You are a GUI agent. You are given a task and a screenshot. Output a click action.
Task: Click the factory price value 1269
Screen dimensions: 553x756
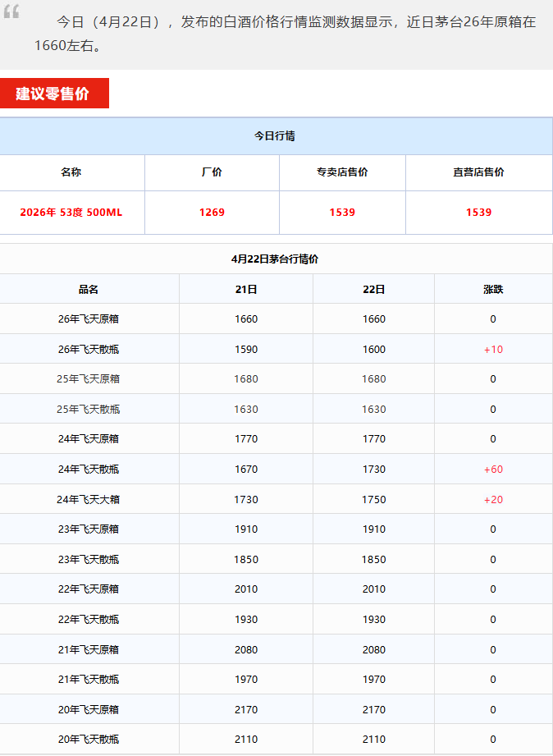pos(212,213)
